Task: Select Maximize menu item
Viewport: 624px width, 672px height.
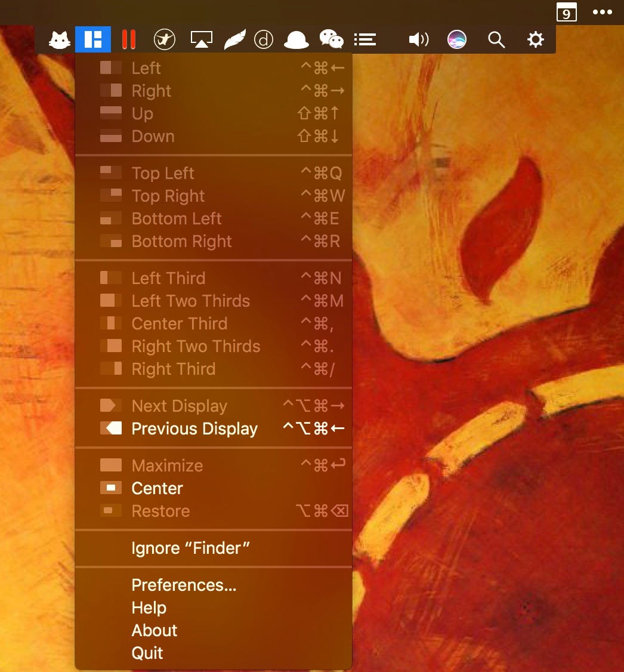Action: [x=214, y=466]
